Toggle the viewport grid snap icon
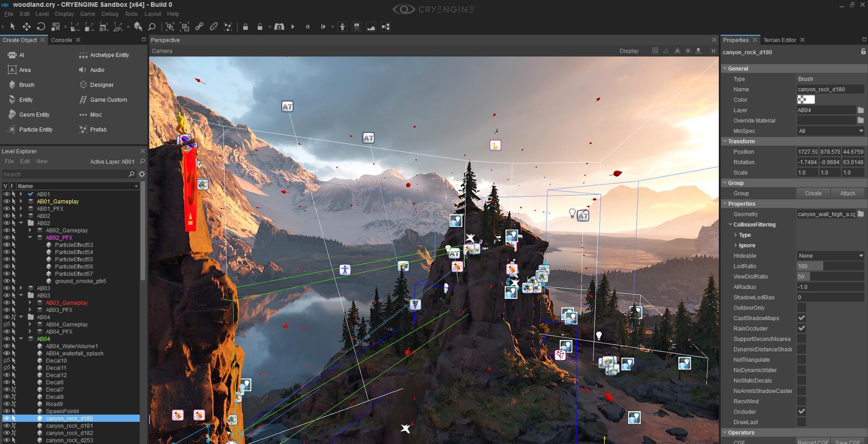 coord(655,51)
